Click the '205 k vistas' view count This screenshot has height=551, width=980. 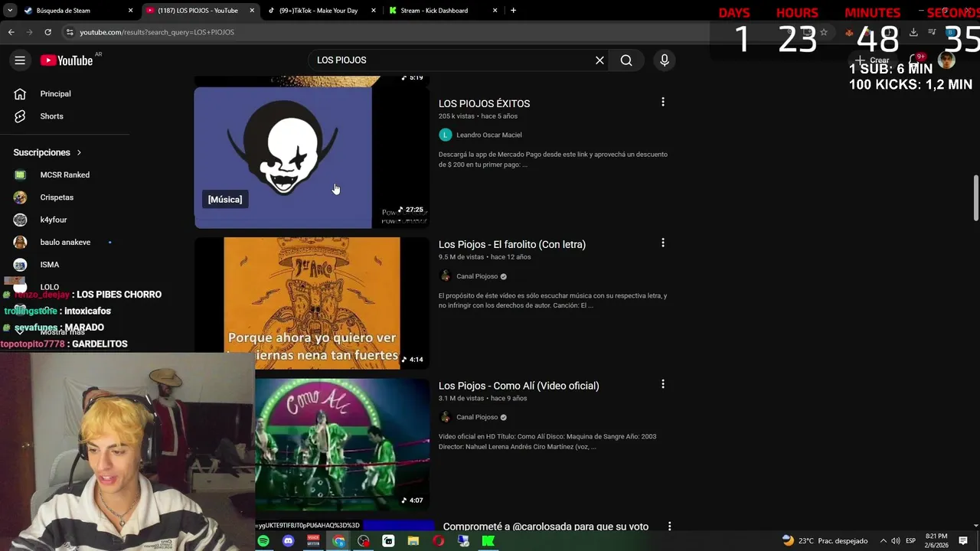(456, 116)
